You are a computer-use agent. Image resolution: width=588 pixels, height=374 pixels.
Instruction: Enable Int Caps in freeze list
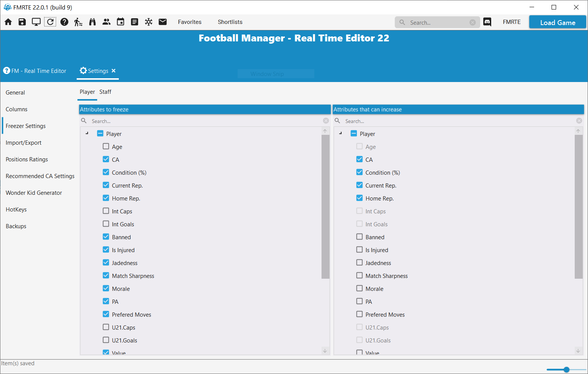point(106,211)
